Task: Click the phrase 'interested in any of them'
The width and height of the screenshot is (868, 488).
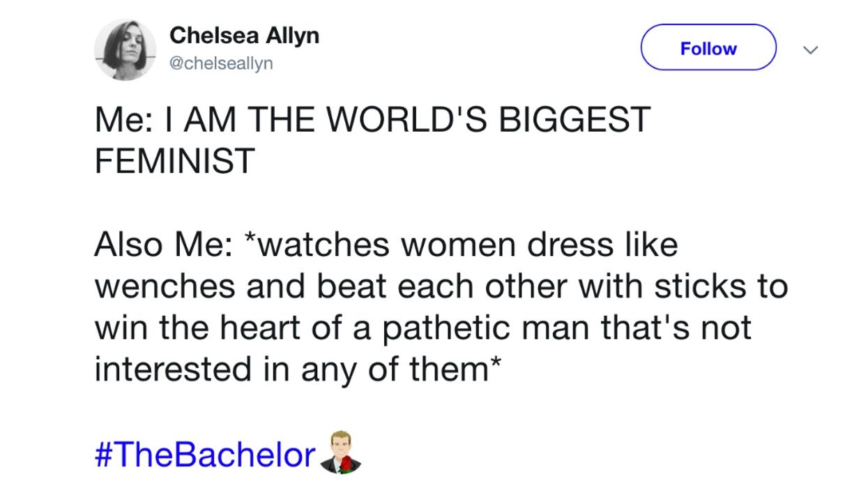Action: [296, 369]
